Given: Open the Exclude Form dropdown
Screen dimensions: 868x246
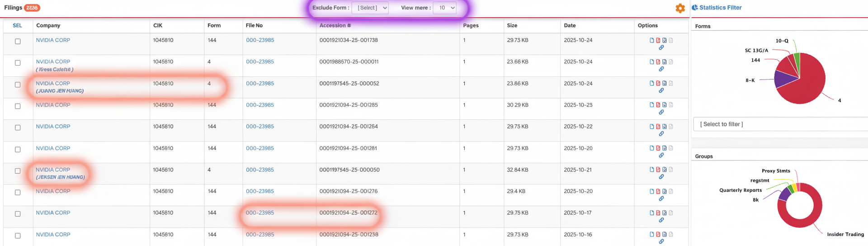Looking at the screenshot, I should pyautogui.click(x=370, y=8).
